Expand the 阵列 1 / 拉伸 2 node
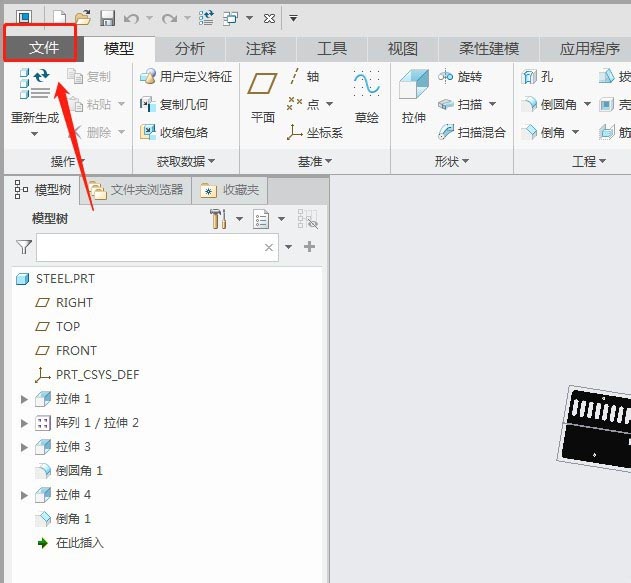 [24, 423]
